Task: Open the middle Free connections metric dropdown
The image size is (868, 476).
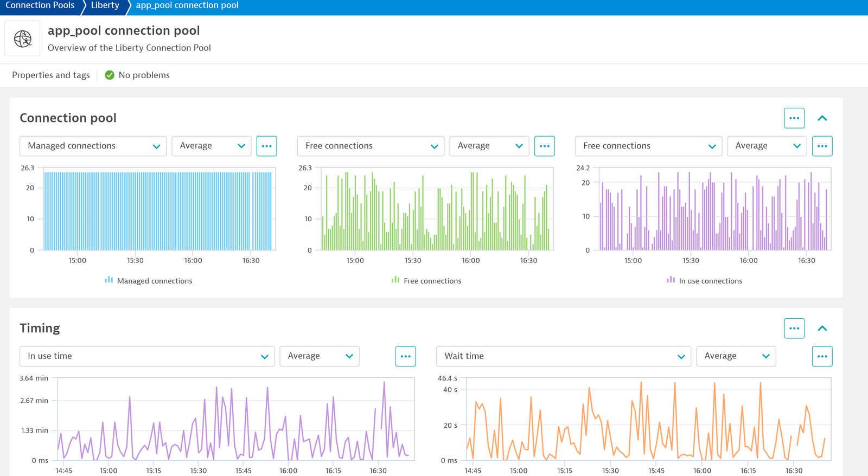Action: (371, 146)
